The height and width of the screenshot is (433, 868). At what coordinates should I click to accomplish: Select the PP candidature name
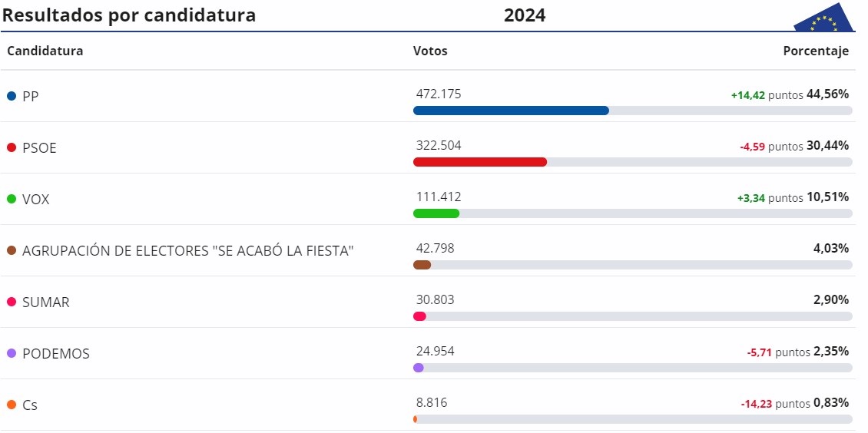(x=31, y=97)
